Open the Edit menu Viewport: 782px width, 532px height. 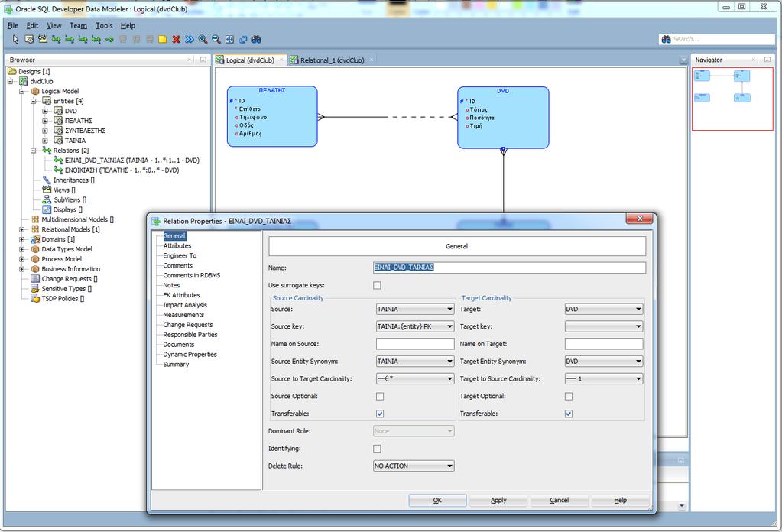point(32,25)
